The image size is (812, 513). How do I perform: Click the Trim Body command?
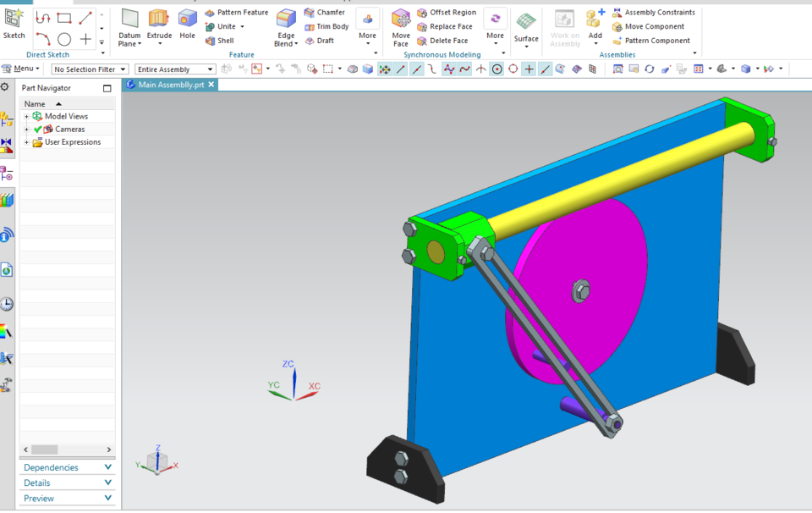(x=326, y=26)
